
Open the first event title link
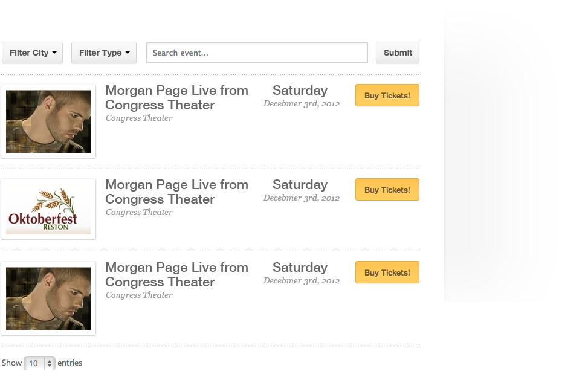tap(176, 97)
